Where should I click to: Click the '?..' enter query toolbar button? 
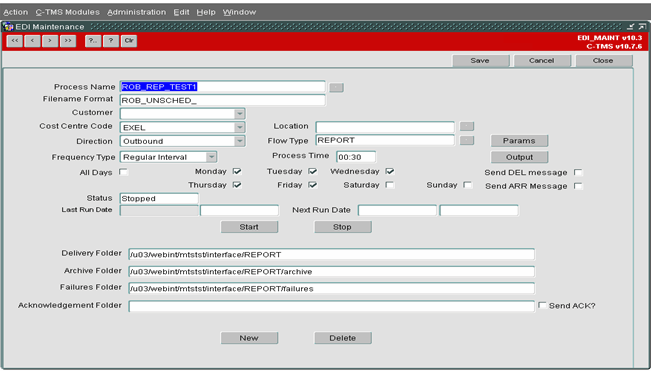[x=93, y=41]
